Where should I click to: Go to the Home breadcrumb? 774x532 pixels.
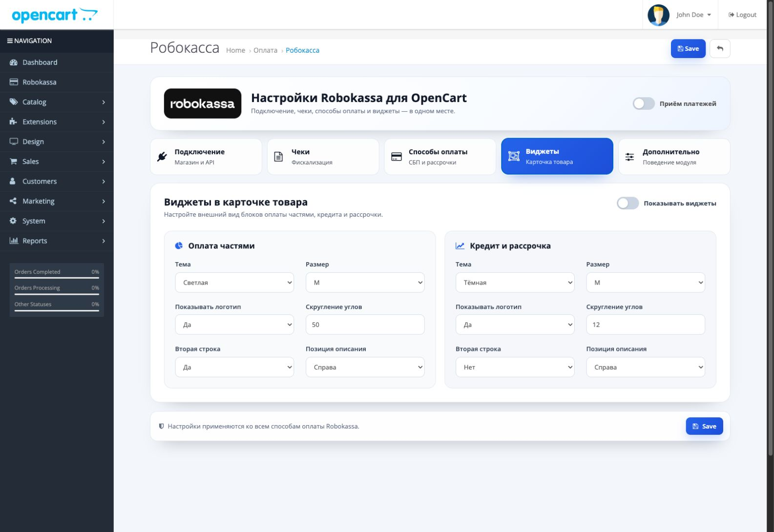click(x=235, y=50)
